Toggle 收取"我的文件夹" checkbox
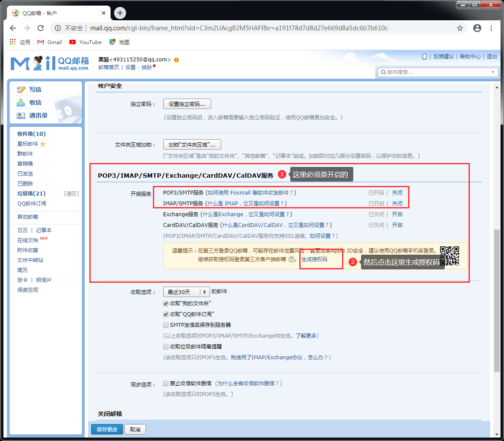This screenshot has height=441, width=504. pos(166,304)
